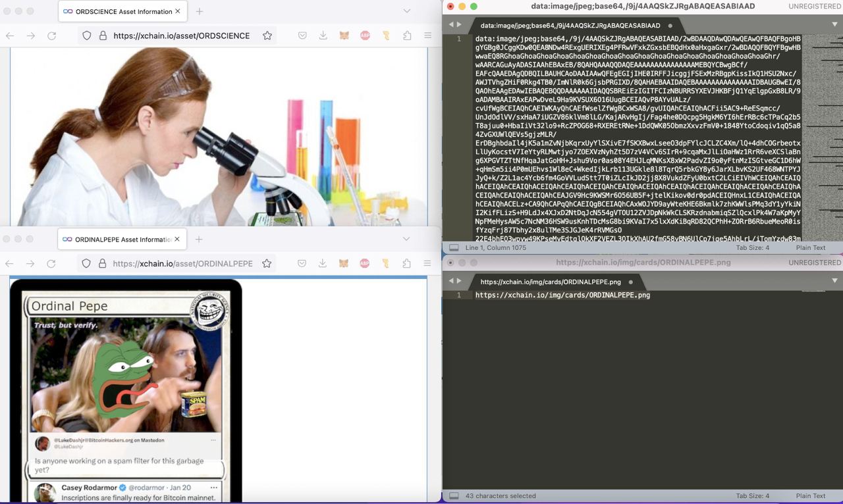This screenshot has width=843, height=504.
Task: Reload the ORDINALPEPE browser page
Action: [51, 263]
